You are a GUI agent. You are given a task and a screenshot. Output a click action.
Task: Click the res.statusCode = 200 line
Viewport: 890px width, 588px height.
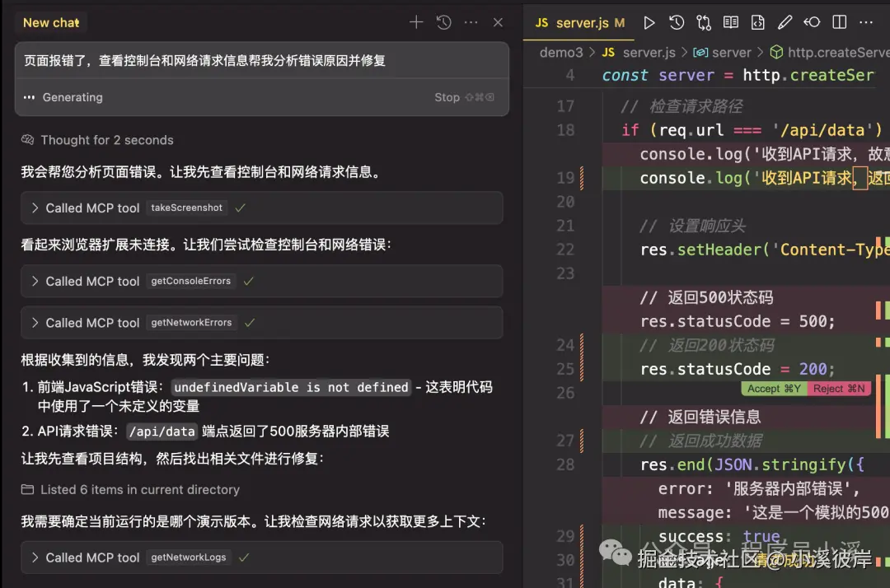coord(738,369)
